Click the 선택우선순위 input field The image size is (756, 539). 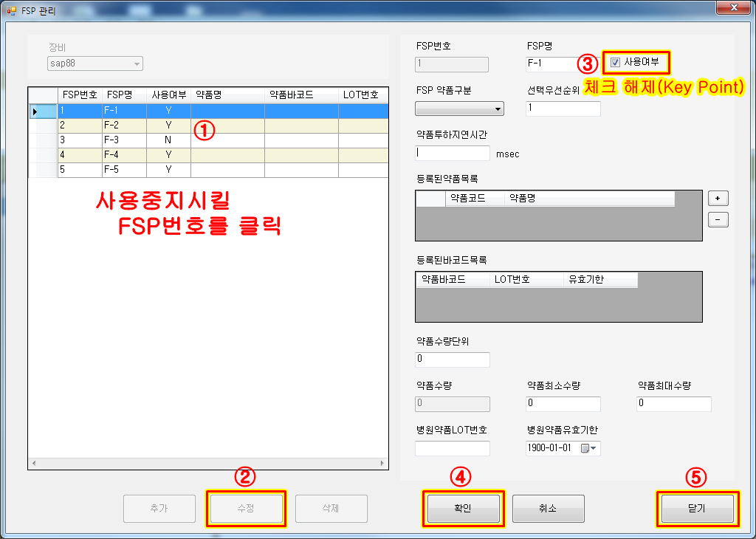(563, 109)
